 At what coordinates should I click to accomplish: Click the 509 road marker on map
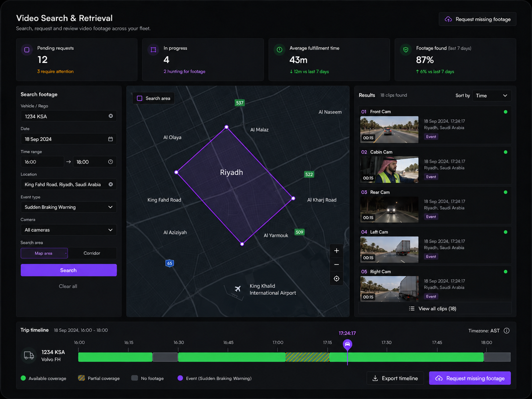(299, 232)
